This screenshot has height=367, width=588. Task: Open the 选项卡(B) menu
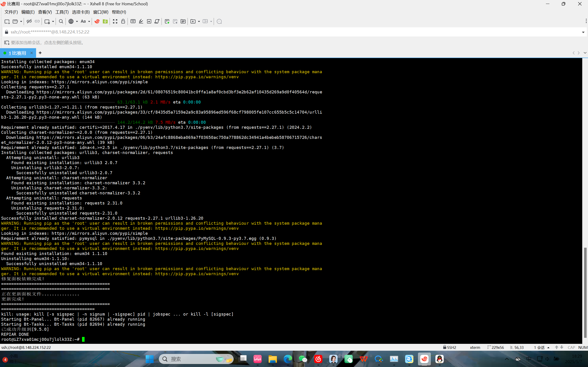coord(81,12)
